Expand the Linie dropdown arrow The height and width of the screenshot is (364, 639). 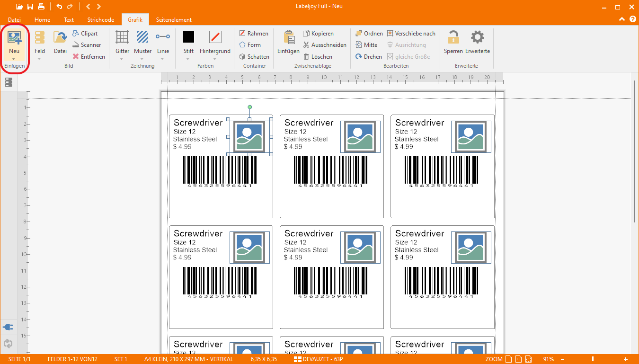[163, 59]
